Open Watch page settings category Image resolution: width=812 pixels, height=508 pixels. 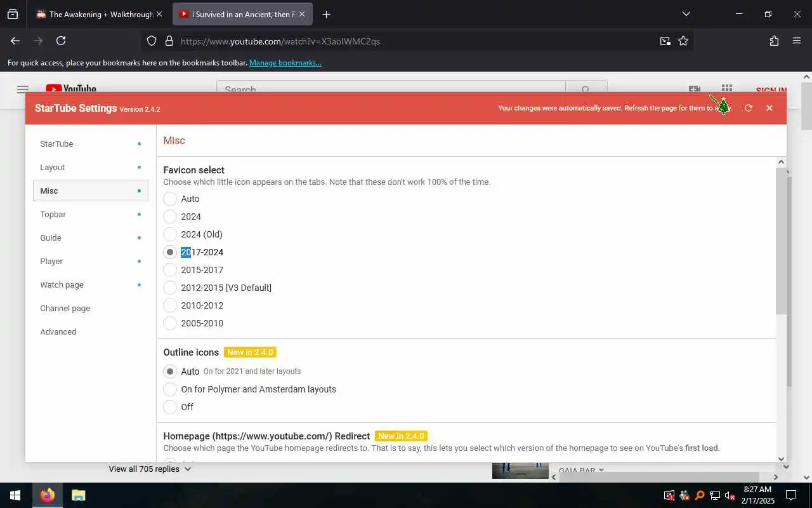[90, 284]
